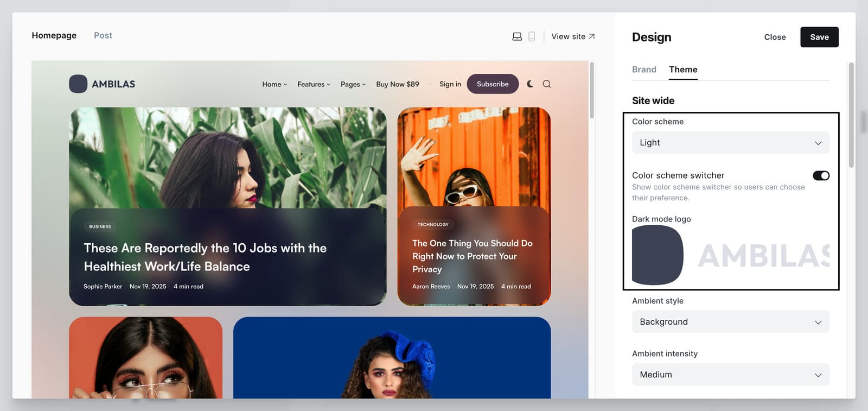The height and width of the screenshot is (411, 868).
Task: Click the Ambilas logo icon in header
Action: click(78, 84)
